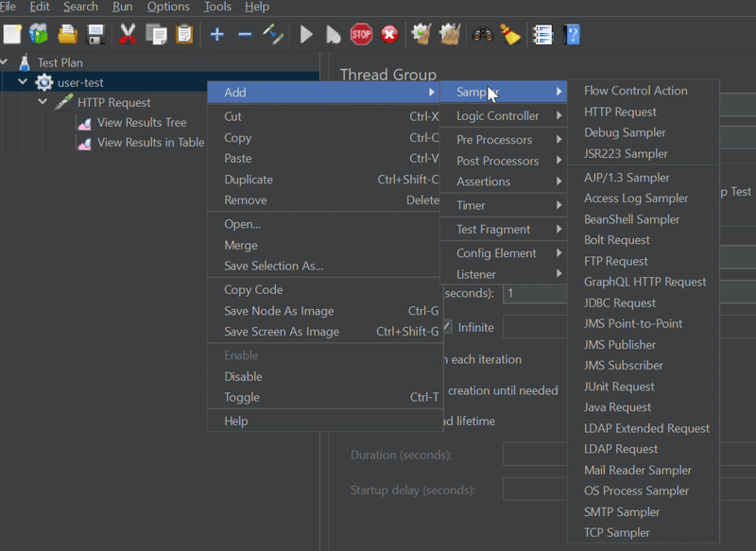
Task: Open the File menu
Action: tap(8, 7)
